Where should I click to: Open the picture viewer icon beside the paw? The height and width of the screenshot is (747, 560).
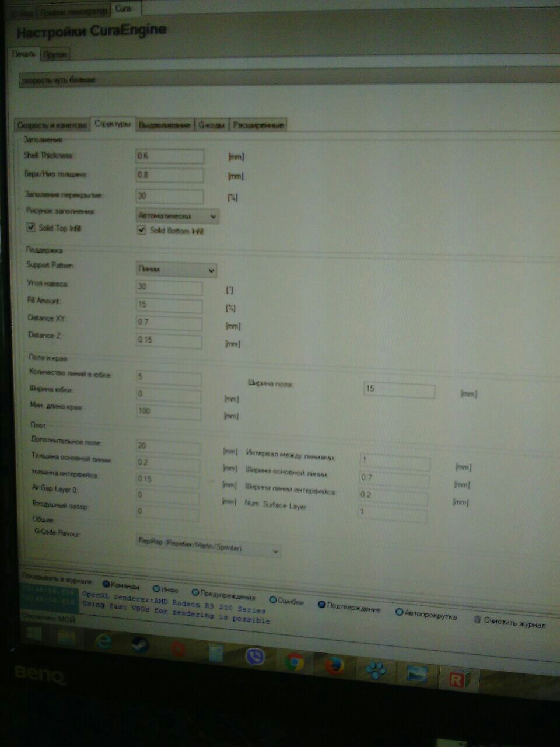pos(417,674)
